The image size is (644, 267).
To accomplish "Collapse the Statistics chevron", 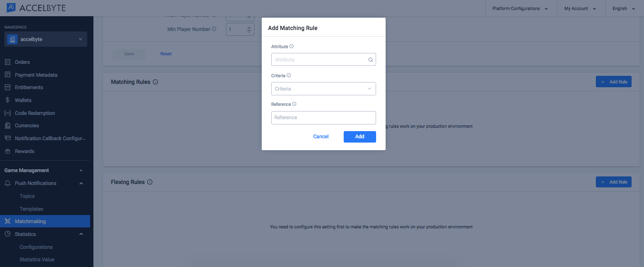I will click(81, 234).
